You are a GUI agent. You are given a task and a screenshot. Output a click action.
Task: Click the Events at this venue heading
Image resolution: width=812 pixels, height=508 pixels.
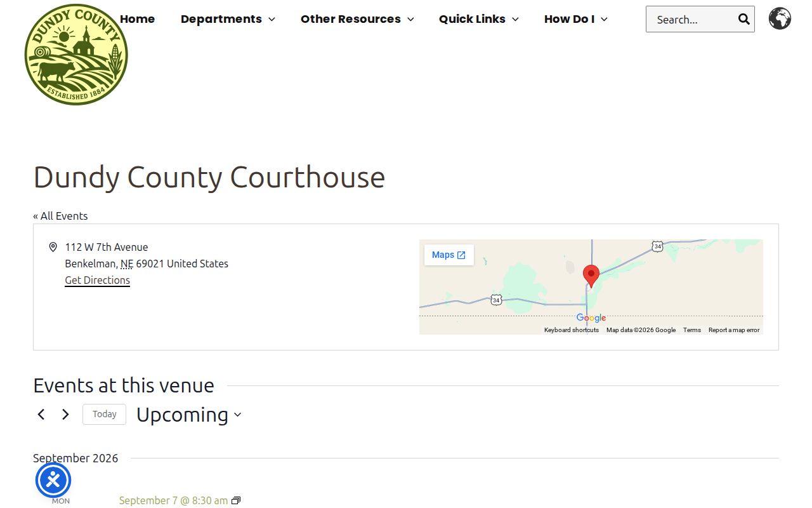point(124,385)
